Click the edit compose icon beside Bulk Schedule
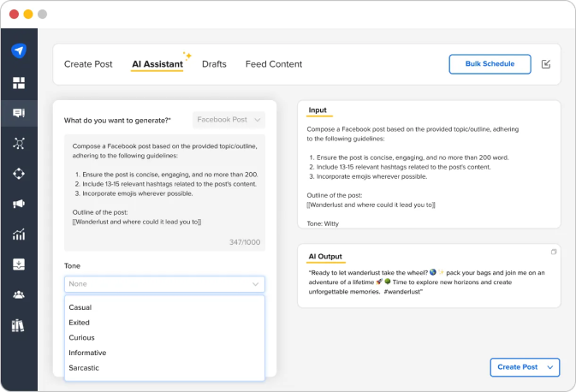The image size is (576, 392). pos(546,64)
